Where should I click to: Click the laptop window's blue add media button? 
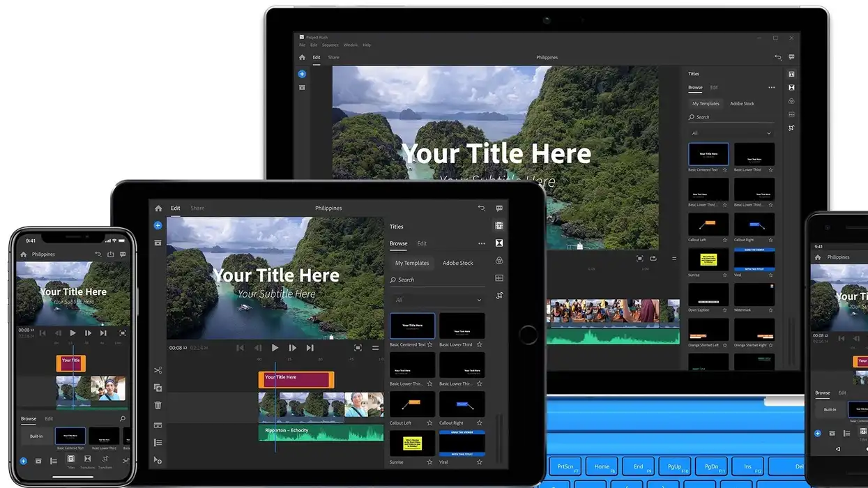tap(302, 74)
